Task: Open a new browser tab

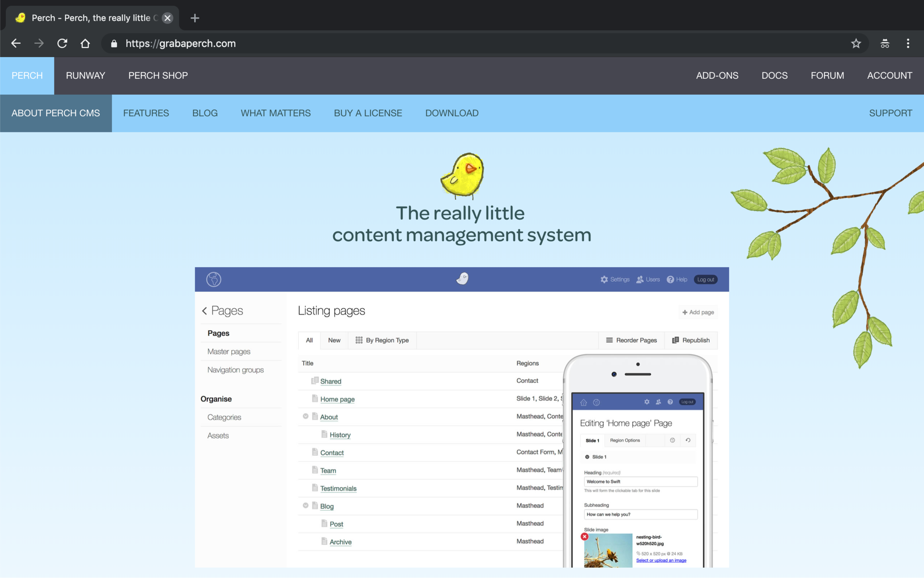Action: (x=195, y=18)
